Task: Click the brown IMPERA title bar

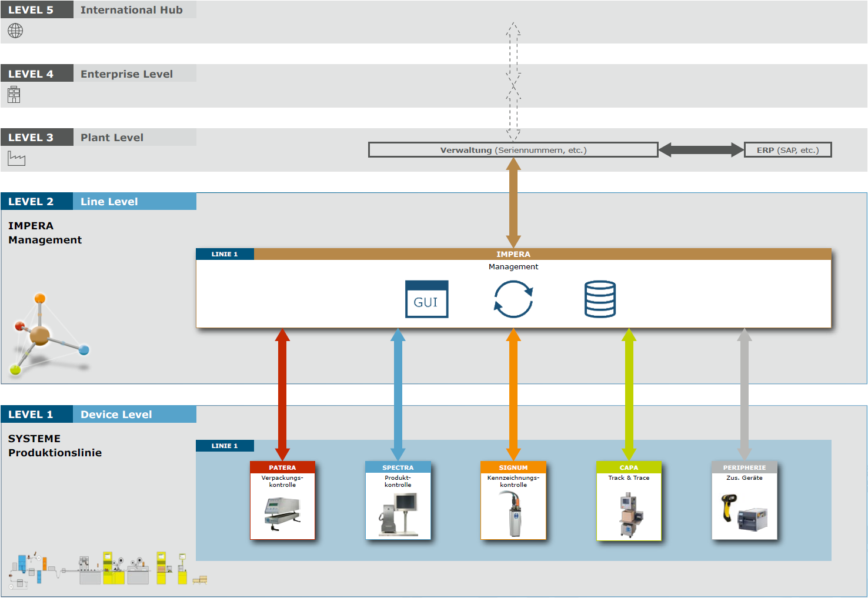Action: pyautogui.click(x=541, y=254)
